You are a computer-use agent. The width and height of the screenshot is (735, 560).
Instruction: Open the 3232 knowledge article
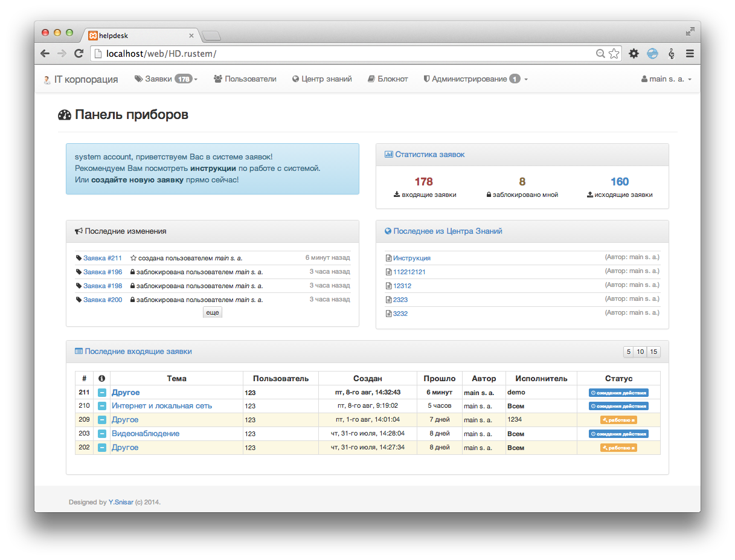400,314
